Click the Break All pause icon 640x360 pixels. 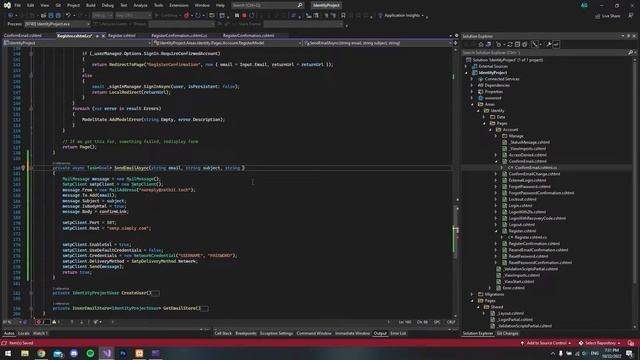tap(237, 16)
